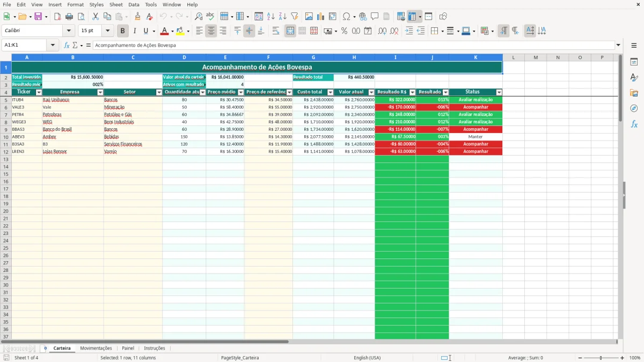Toggle Freeze Rows and Columns
The image size is (644, 362).
coord(412,17)
